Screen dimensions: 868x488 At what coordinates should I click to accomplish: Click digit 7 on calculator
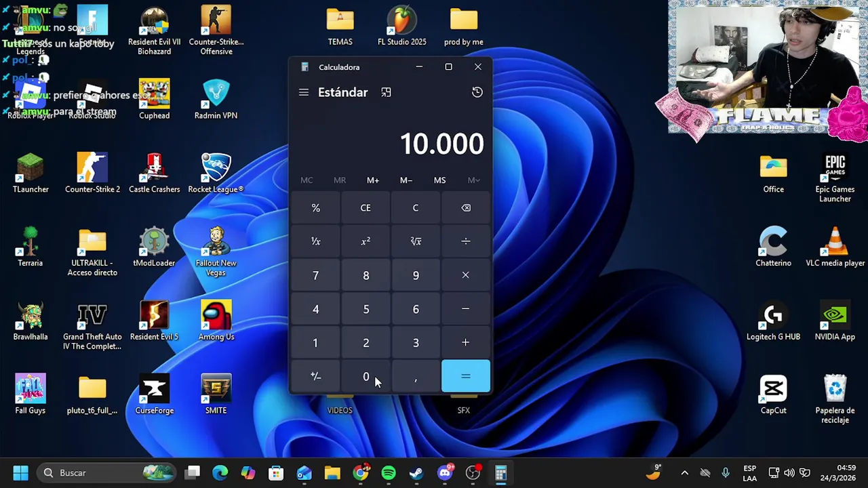point(315,275)
